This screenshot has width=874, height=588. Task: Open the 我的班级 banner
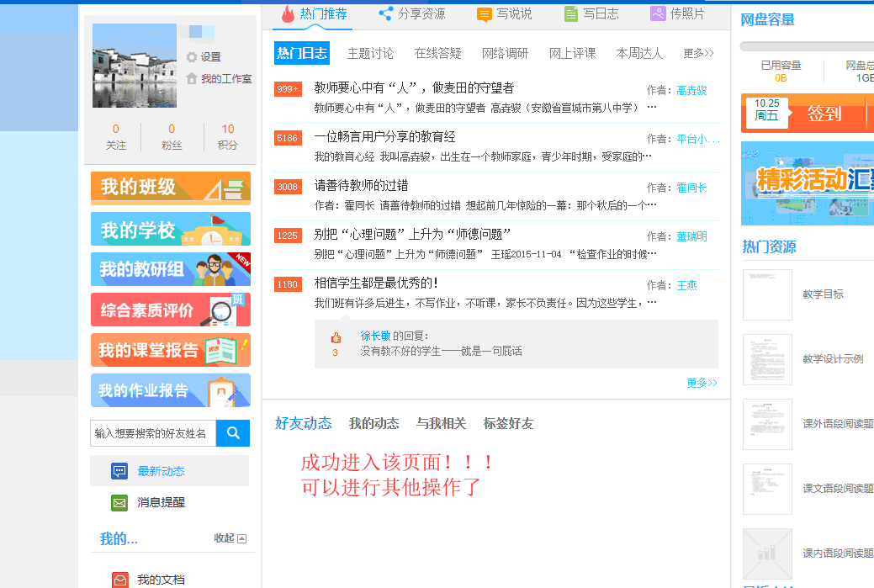point(171,188)
